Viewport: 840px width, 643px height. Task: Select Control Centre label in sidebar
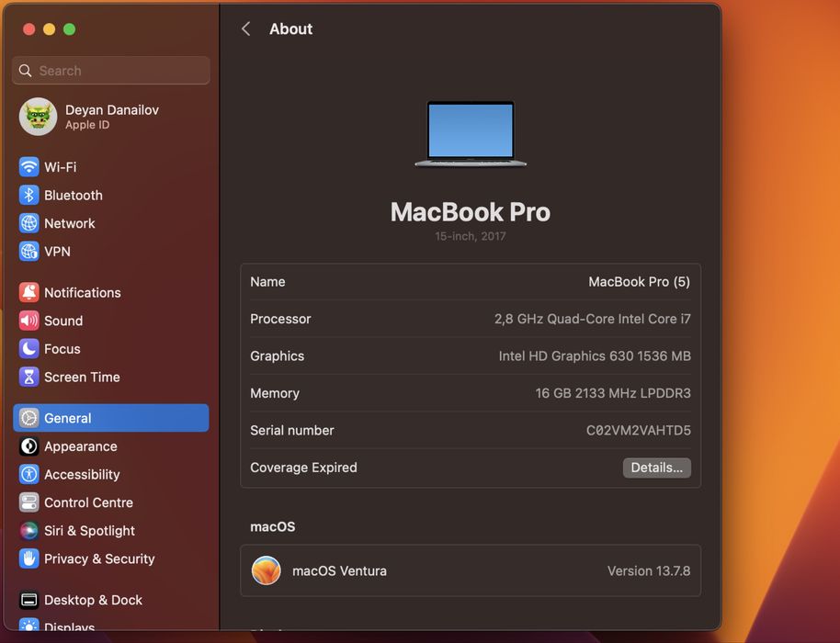88,502
